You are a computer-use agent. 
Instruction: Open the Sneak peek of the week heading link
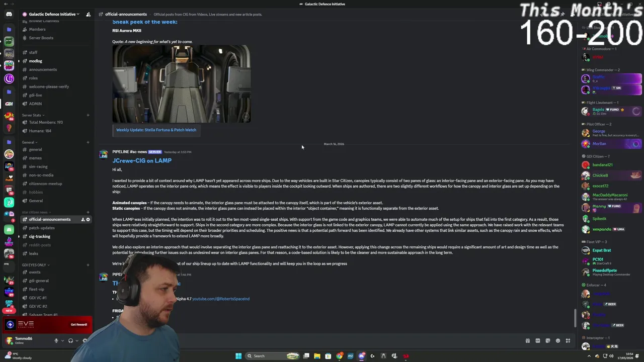tap(145, 22)
